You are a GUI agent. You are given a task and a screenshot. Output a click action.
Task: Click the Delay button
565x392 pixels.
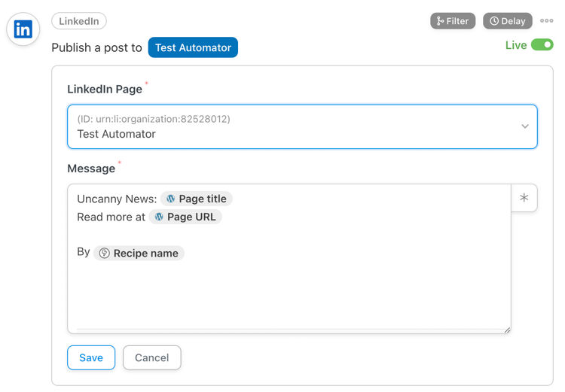[507, 21]
